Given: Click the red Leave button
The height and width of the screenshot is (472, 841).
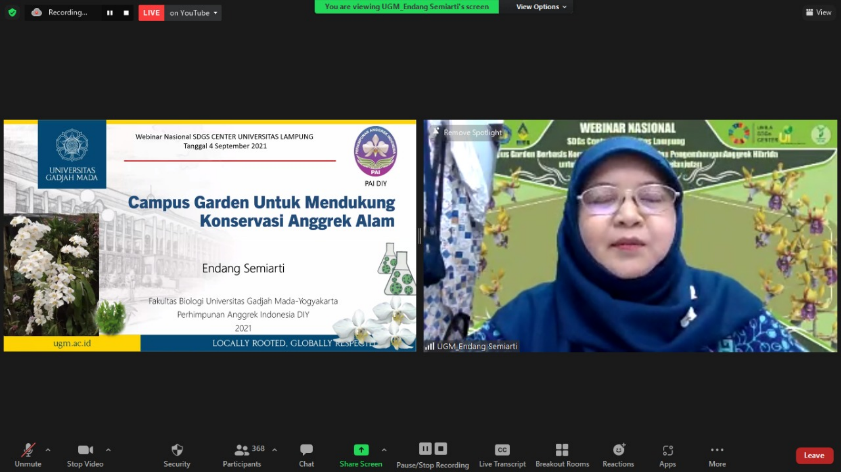Looking at the screenshot, I should (x=814, y=455).
